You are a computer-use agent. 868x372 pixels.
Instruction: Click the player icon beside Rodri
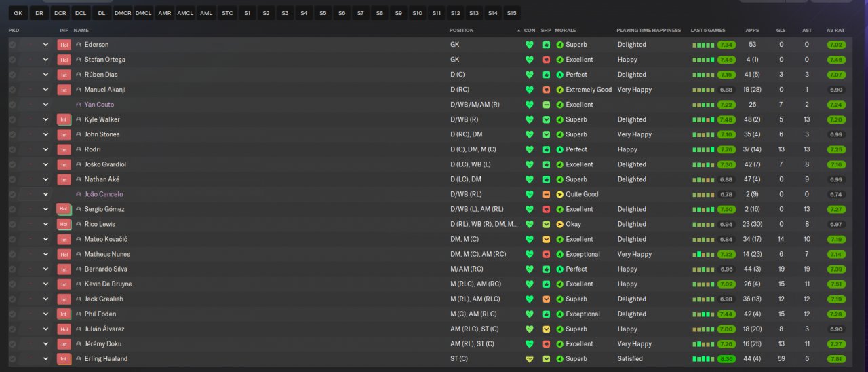[79, 149]
